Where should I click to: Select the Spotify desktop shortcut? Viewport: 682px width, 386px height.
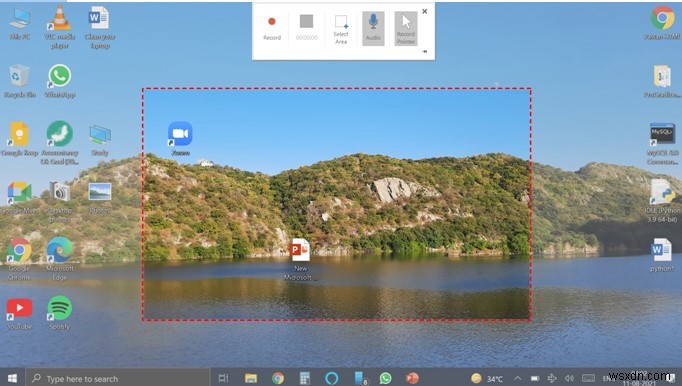click(x=60, y=313)
